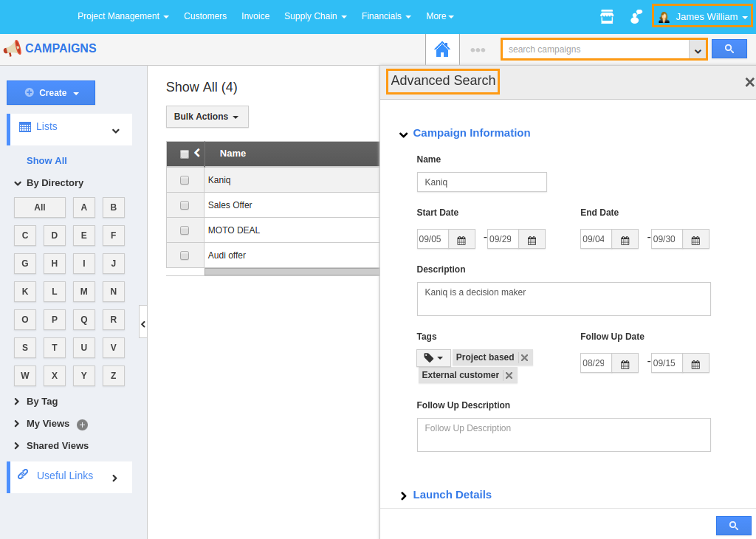Click the blue search button beside search box
The image size is (756, 539).
[729, 49]
